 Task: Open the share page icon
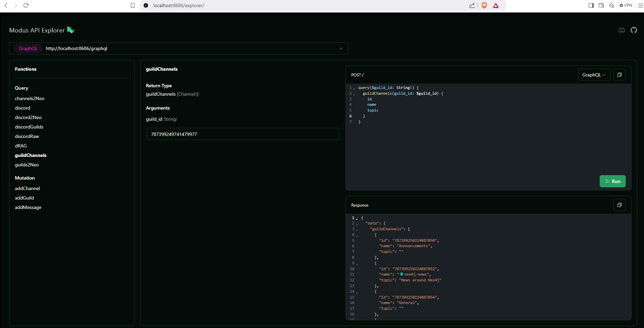[x=472, y=5]
